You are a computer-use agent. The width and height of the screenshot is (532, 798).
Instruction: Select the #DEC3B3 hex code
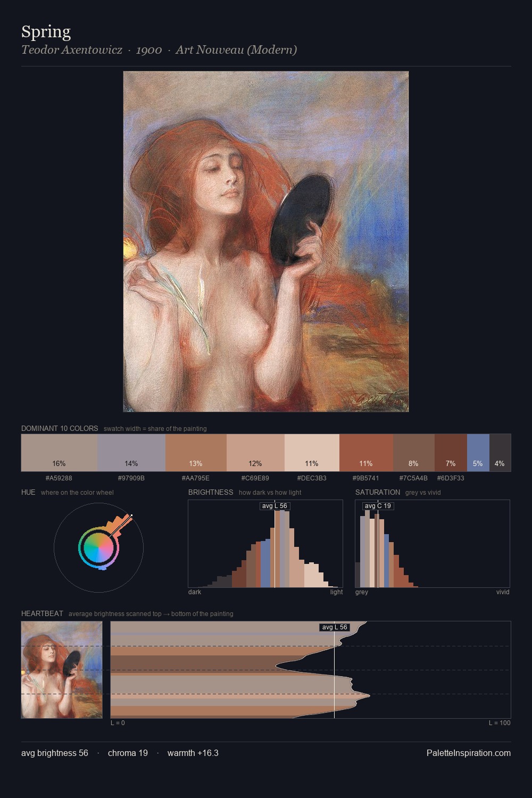click(312, 478)
